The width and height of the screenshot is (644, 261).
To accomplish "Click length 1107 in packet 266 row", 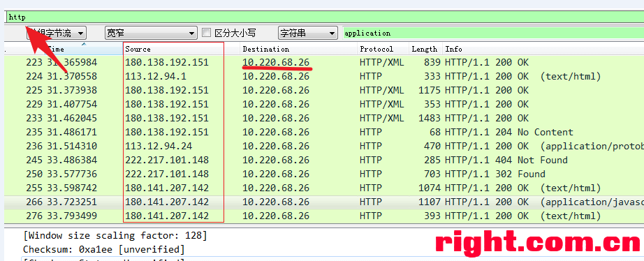I will [430, 202].
